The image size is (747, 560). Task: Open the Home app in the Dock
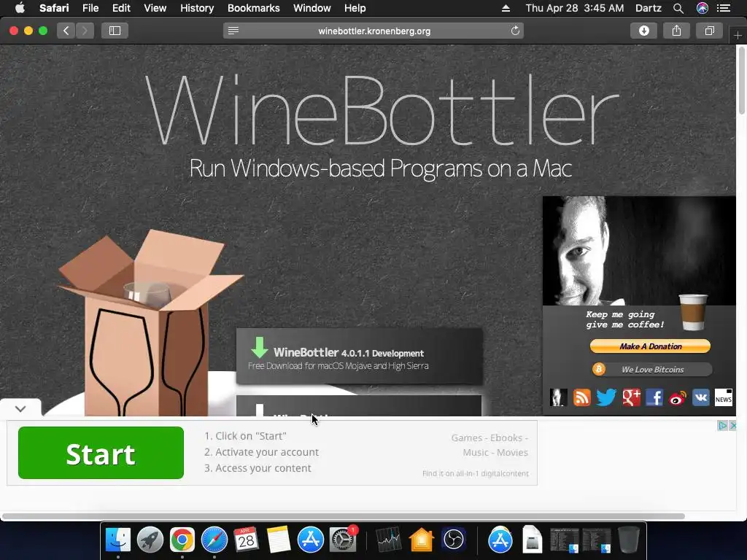(x=421, y=540)
